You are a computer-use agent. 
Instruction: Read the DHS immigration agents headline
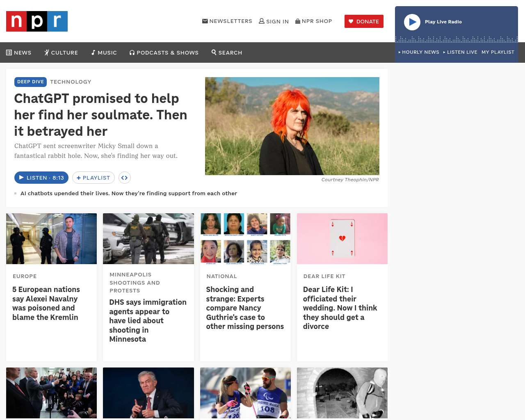[148, 320]
